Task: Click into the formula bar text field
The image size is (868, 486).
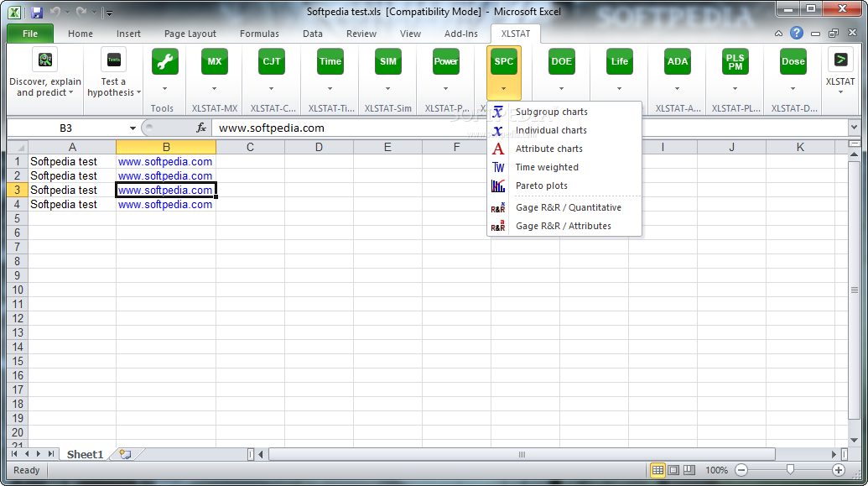Action: point(529,128)
